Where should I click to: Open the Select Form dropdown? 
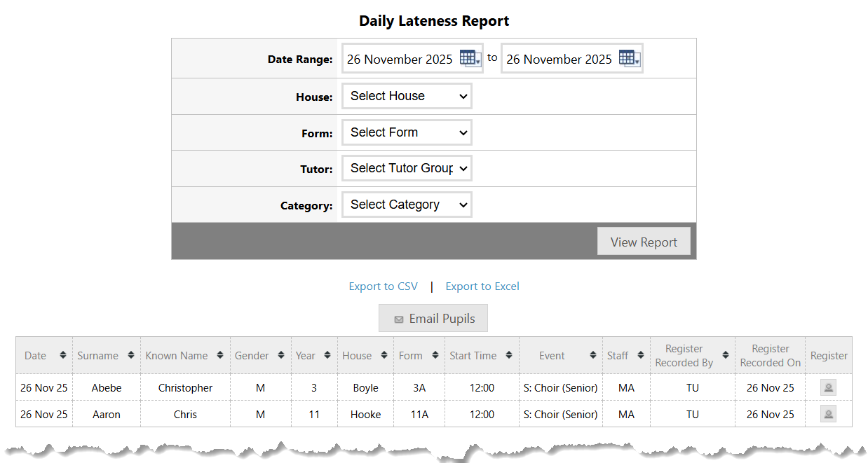tap(407, 132)
